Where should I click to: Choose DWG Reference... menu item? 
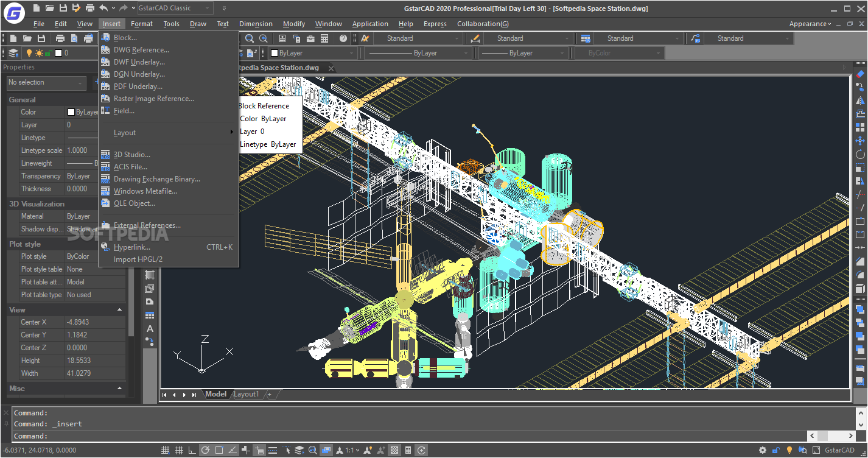168,50
